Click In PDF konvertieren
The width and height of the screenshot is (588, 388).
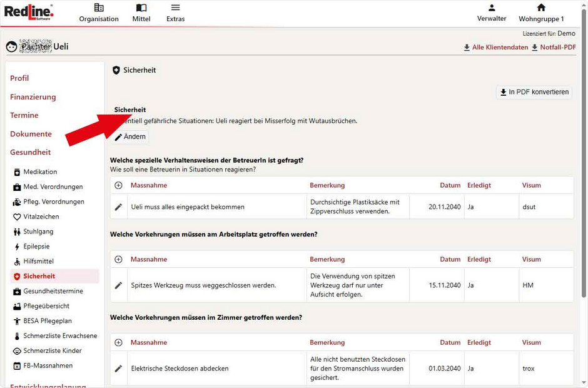(535, 91)
